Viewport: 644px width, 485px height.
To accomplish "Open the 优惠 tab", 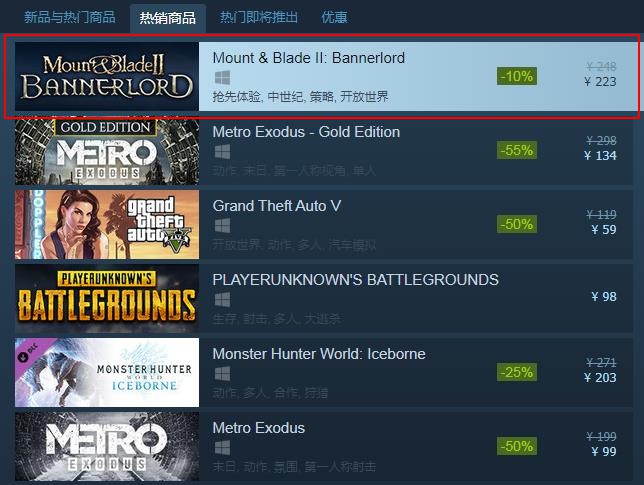I will coord(334,17).
